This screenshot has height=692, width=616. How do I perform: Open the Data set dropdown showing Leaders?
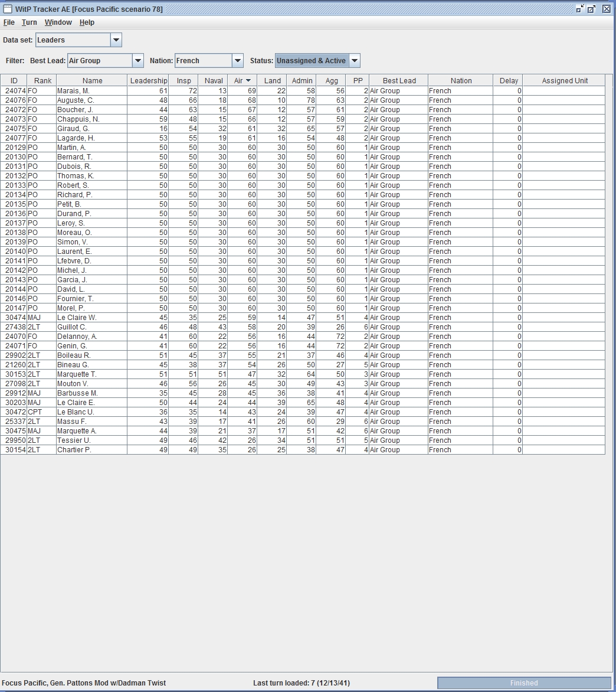point(116,40)
